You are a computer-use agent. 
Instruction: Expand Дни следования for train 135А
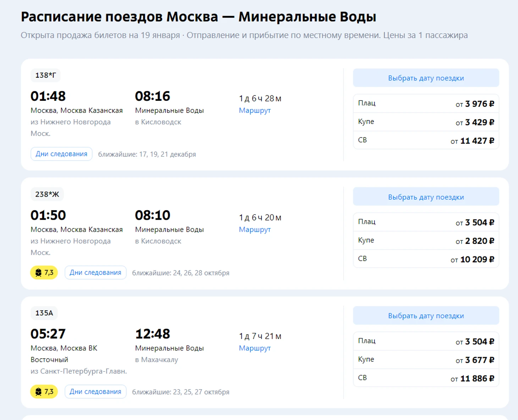tap(95, 392)
